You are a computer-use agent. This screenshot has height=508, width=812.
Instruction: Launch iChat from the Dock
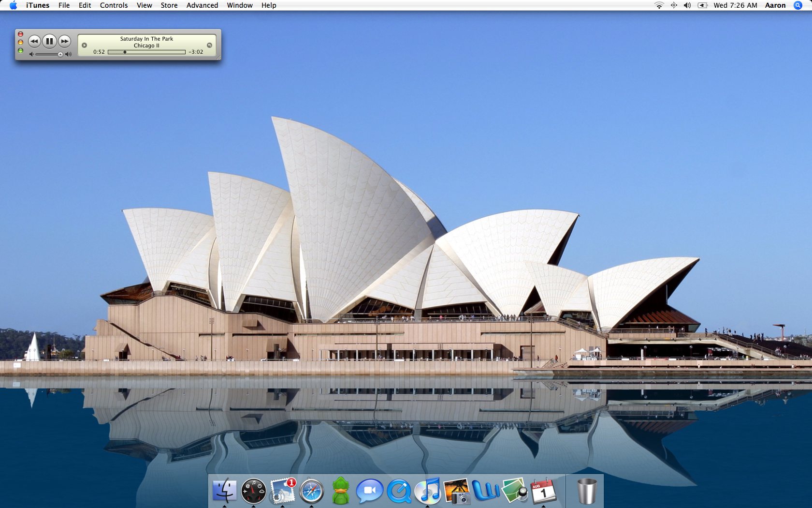(370, 491)
